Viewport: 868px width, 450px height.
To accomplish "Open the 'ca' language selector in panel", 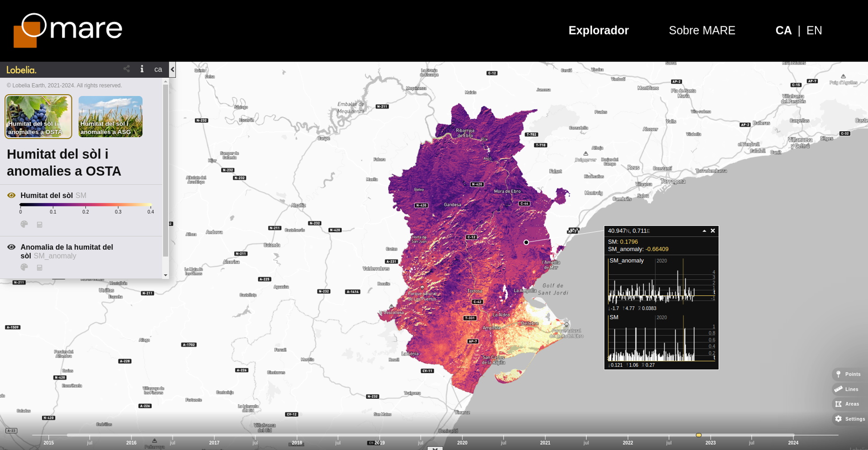I will pos(158,69).
